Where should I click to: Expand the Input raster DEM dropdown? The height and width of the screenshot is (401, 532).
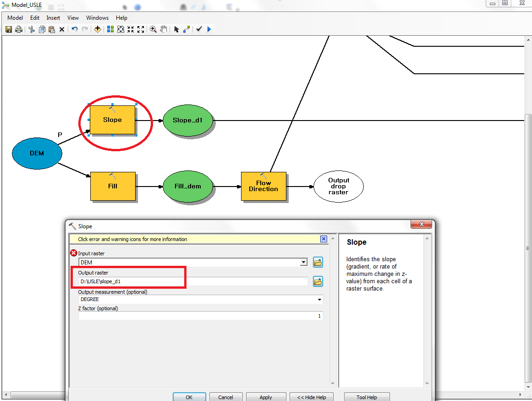[304, 262]
